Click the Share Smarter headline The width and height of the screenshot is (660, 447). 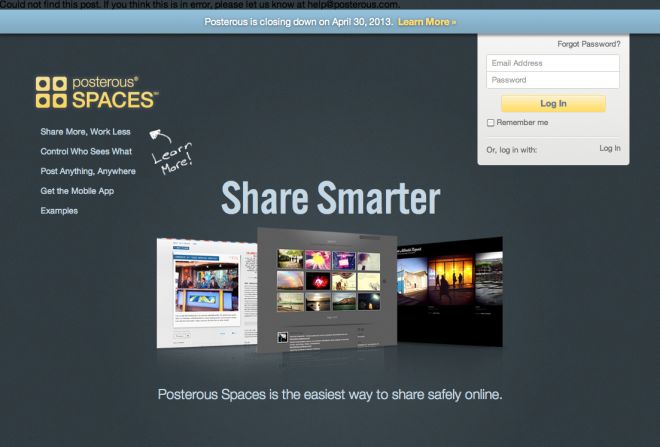pos(330,198)
